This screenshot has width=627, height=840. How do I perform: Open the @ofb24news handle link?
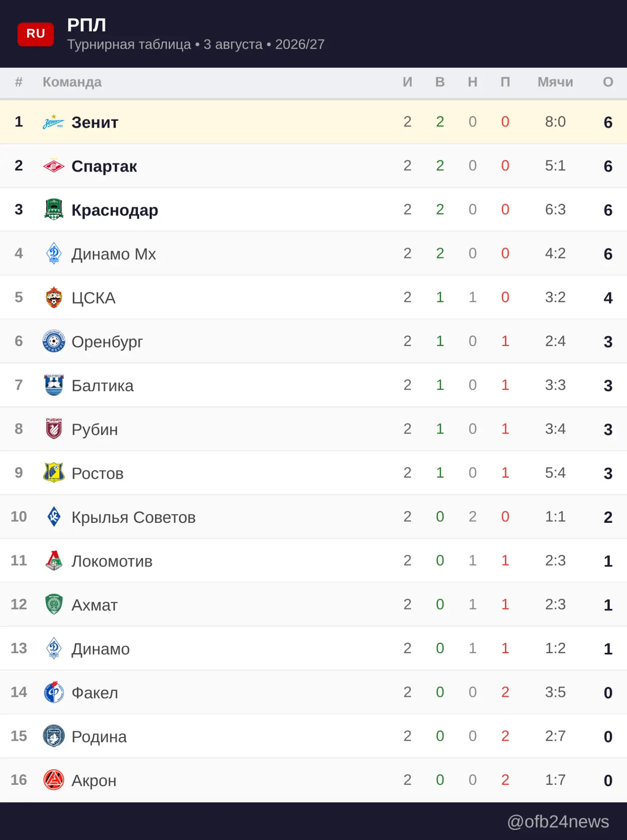click(558, 822)
